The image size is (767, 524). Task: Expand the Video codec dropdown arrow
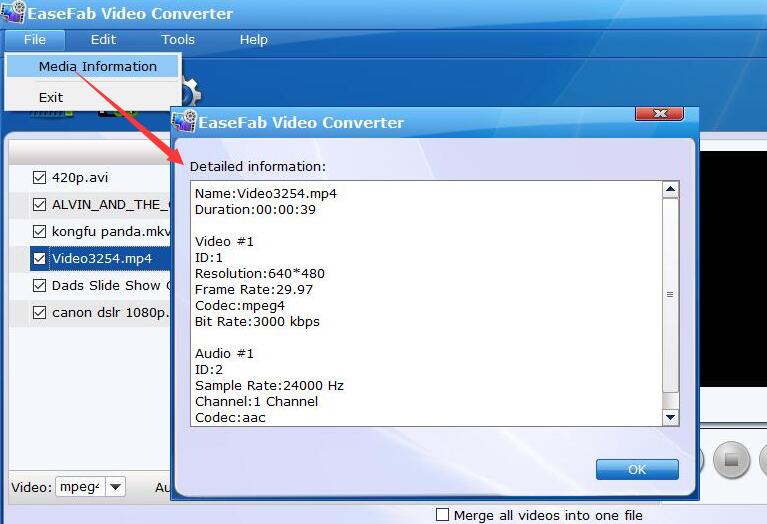pos(115,487)
